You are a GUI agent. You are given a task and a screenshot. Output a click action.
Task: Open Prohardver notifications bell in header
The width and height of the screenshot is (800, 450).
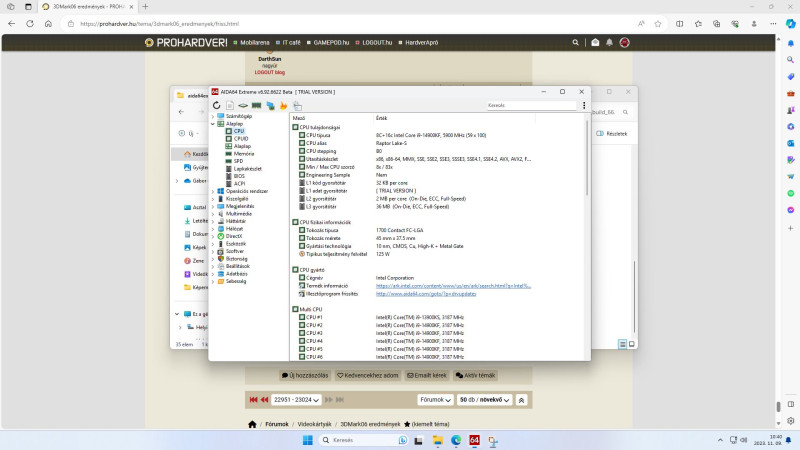(609, 42)
